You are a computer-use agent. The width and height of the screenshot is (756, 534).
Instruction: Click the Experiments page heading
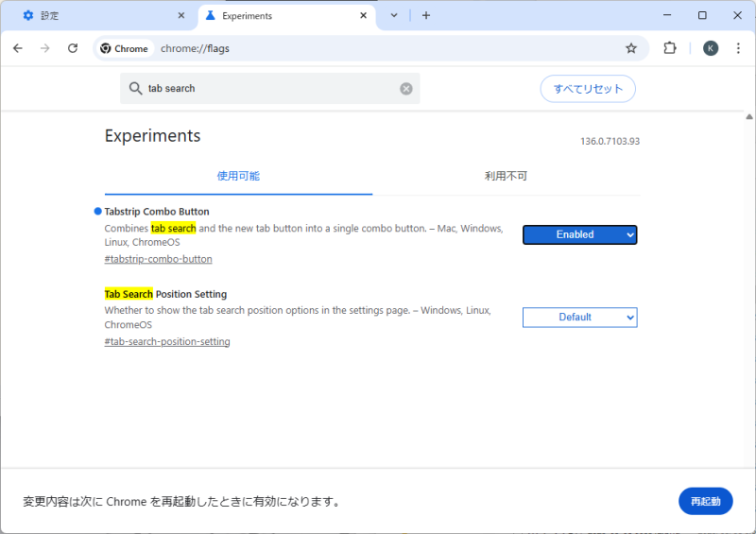[152, 135]
